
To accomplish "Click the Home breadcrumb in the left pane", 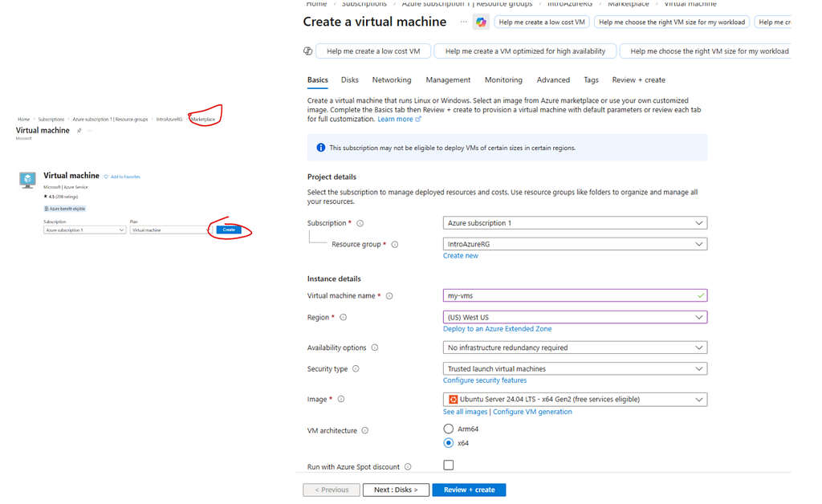I will point(23,120).
